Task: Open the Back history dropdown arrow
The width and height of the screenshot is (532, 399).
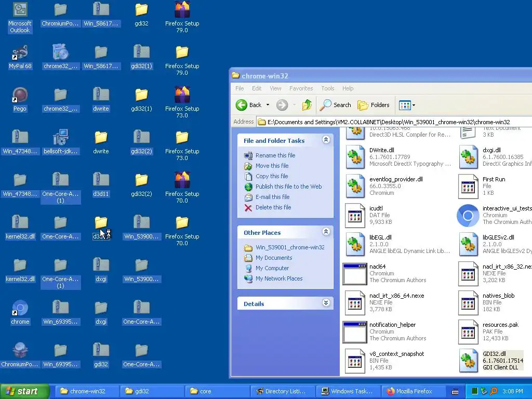Action: pos(268,105)
